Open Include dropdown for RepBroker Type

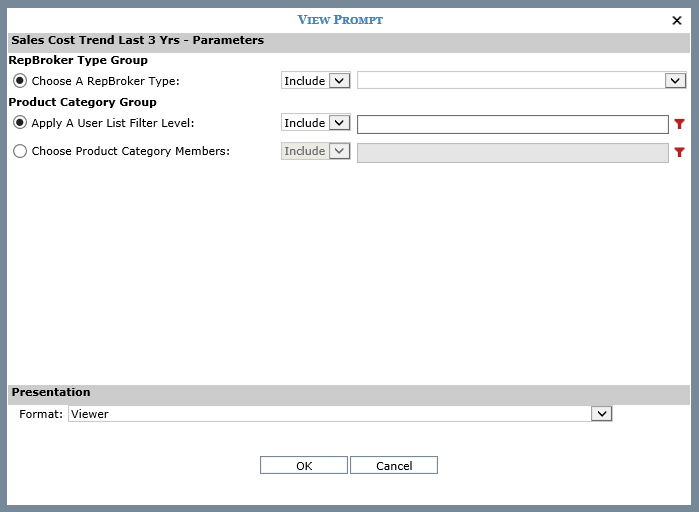pyautogui.click(x=315, y=81)
